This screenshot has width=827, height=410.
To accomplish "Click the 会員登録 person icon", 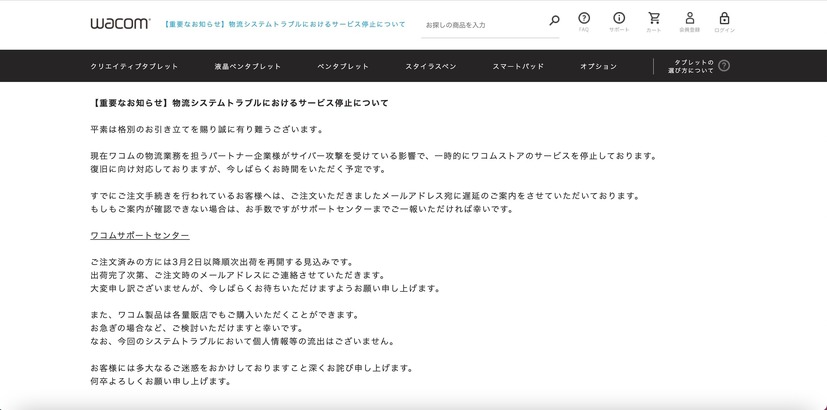I will 689,18.
